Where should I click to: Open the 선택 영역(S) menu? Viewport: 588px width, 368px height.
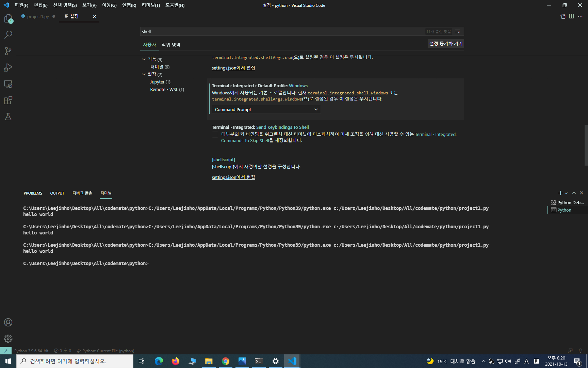point(65,5)
